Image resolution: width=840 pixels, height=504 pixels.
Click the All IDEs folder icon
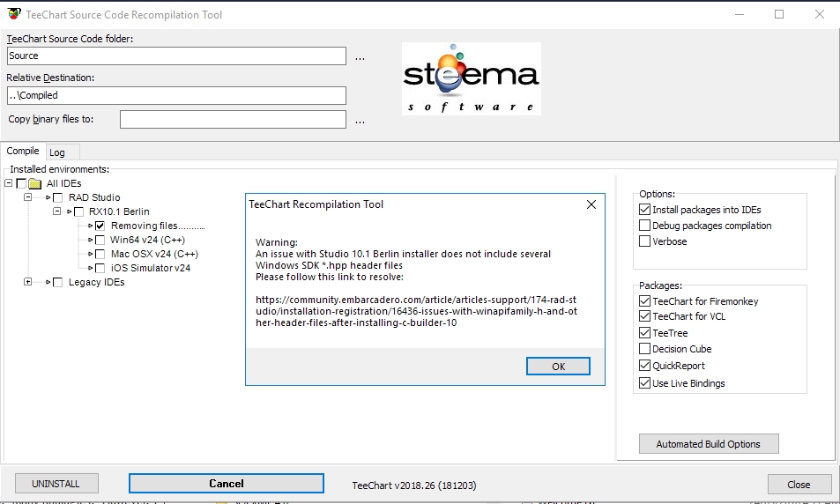tap(35, 183)
